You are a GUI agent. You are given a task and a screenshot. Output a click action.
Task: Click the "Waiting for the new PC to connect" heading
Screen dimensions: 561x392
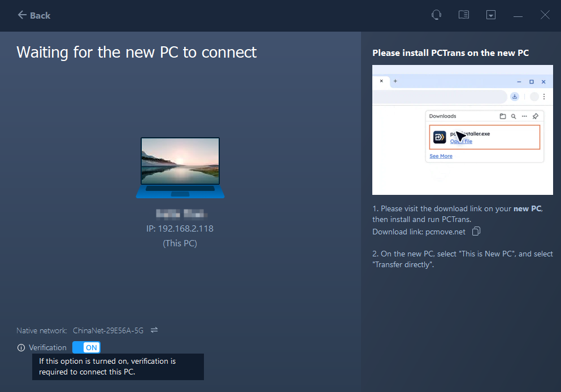click(x=137, y=52)
